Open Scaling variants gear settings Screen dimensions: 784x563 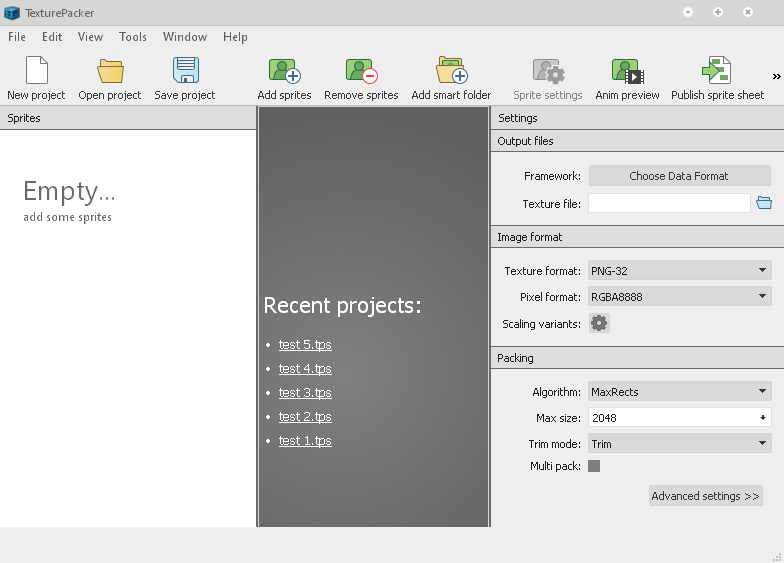click(599, 324)
